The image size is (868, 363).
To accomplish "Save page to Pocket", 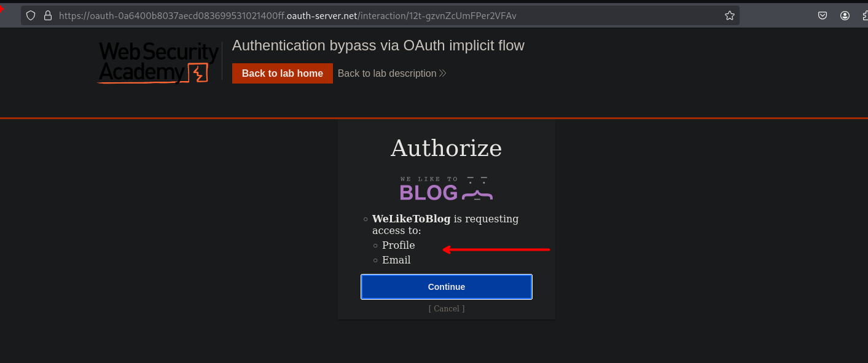I will click(x=822, y=15).
